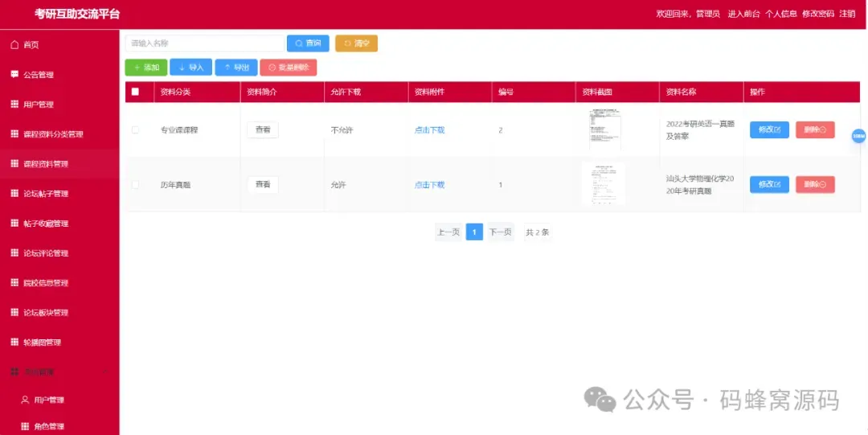Click the red 批量删除 button

coord(289,68)
